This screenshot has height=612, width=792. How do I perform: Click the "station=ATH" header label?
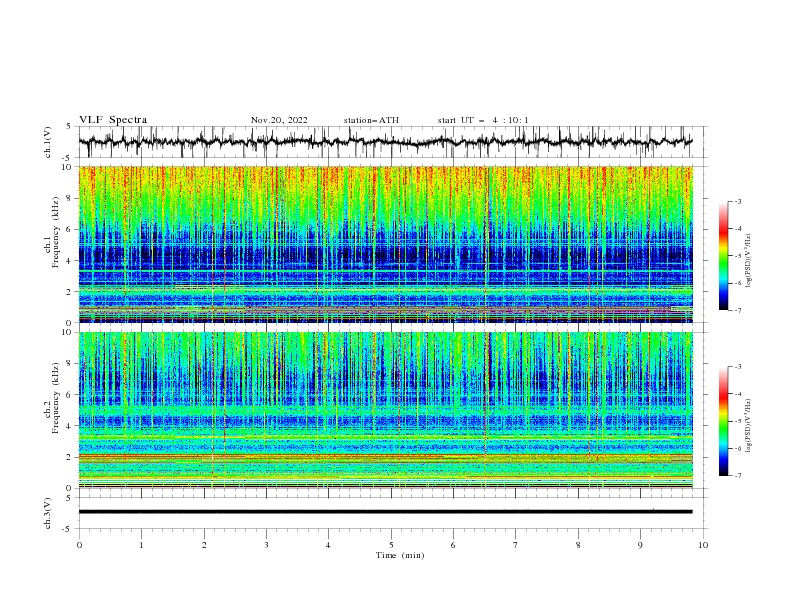371,120
